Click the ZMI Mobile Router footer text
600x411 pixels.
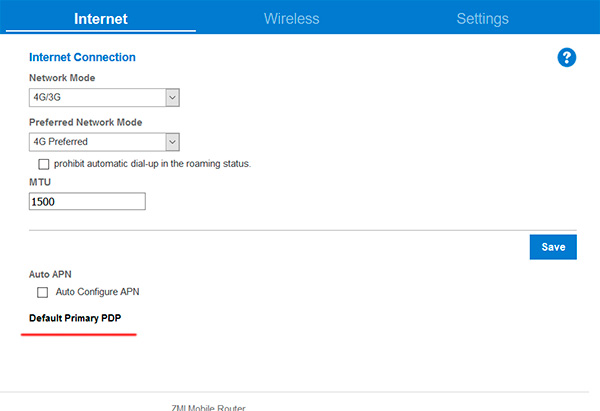pyautogui.click(x=208, y=407)
